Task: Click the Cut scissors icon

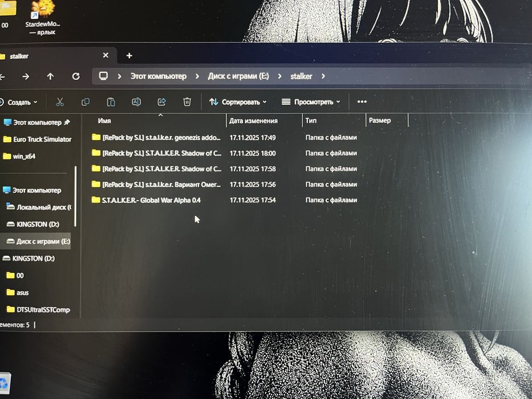Action: pyautogui.click(x=60, y=102)
